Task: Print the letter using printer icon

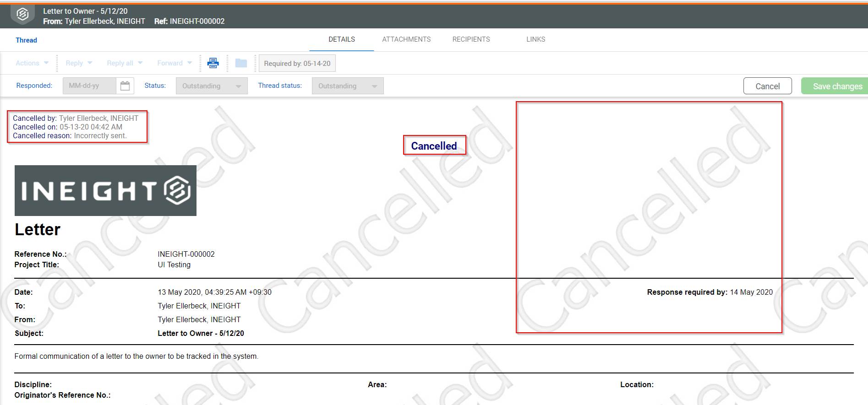Action: click(x=213, y=63)
